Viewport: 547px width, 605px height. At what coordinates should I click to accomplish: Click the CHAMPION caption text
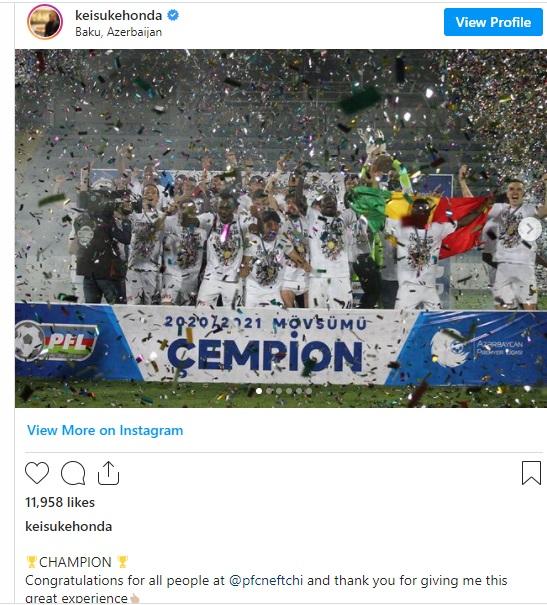(75, 562)
